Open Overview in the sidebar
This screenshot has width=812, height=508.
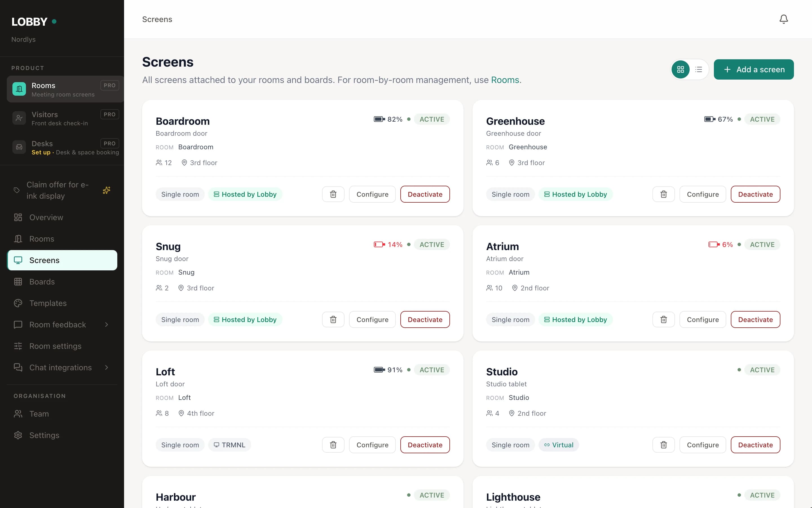62,217
